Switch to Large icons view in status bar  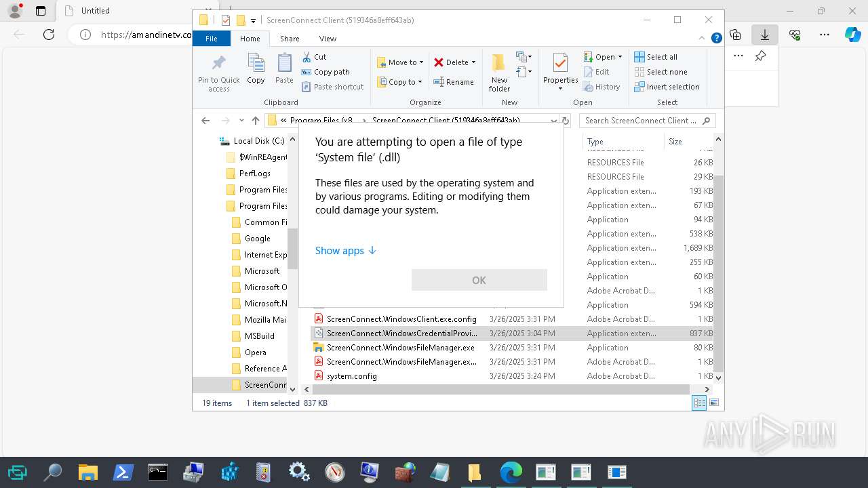pyautogui.click(x=713, y=403)
